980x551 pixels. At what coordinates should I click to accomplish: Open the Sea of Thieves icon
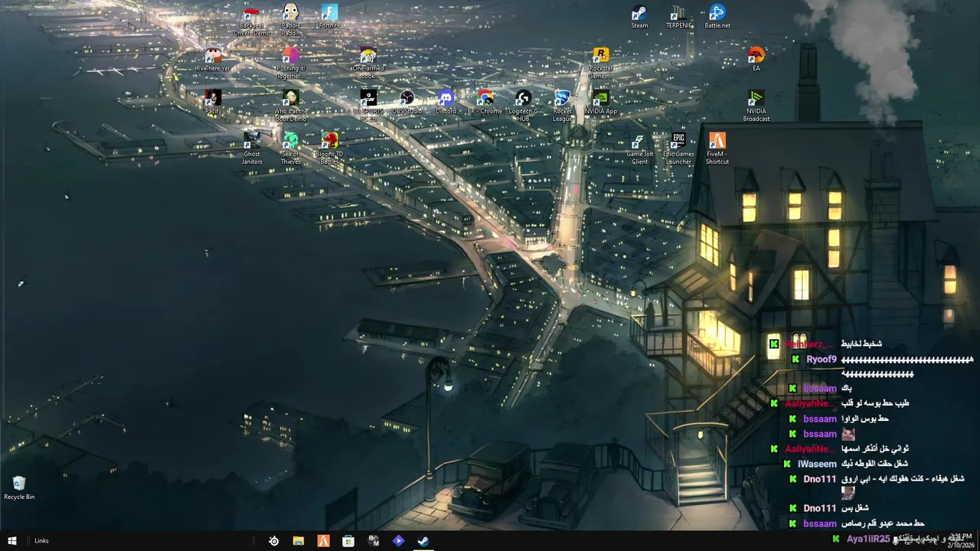click(x=290, y=148)
